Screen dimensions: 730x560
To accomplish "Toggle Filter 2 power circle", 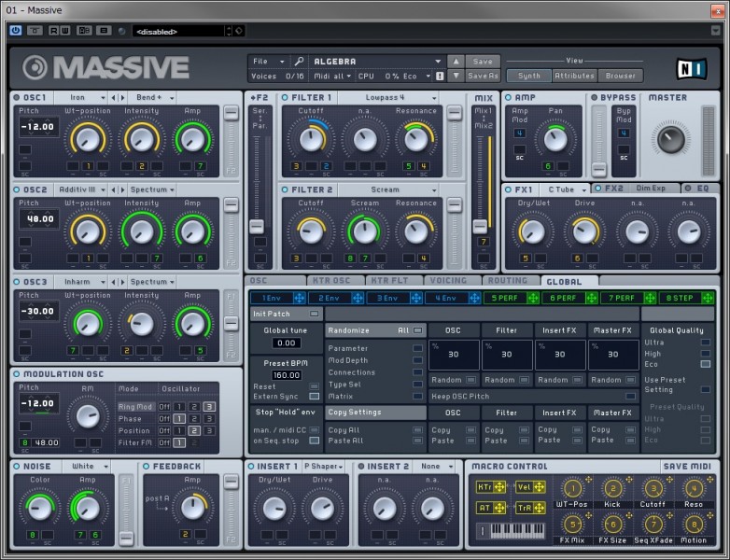I will [x=285, y=189].
